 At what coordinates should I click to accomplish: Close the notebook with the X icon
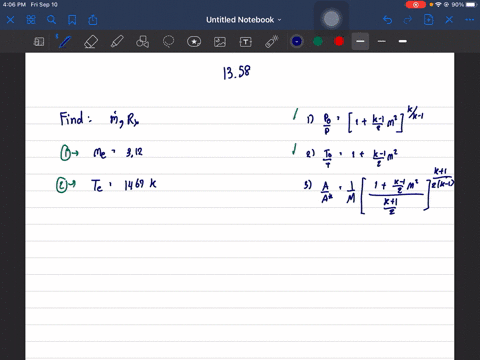(x=10, y=20)
